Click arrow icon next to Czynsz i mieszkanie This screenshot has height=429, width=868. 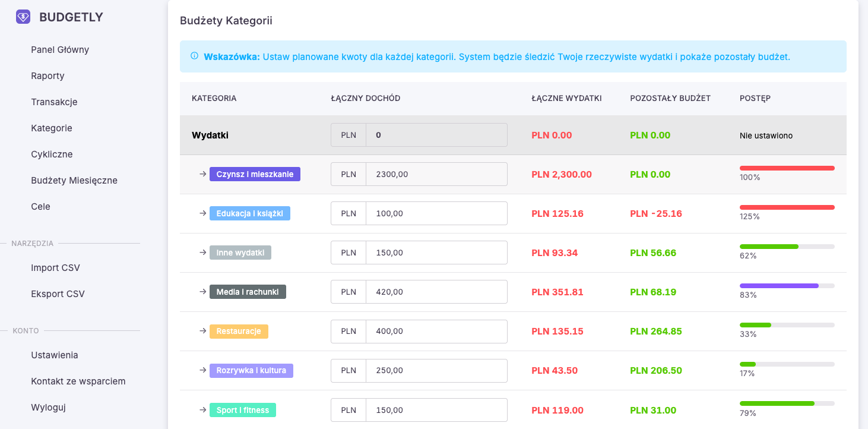[202, 174]
